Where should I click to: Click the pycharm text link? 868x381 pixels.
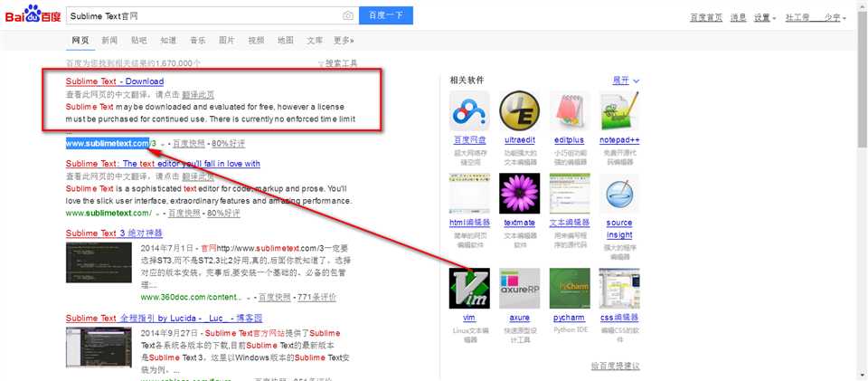tap(569, 318)
